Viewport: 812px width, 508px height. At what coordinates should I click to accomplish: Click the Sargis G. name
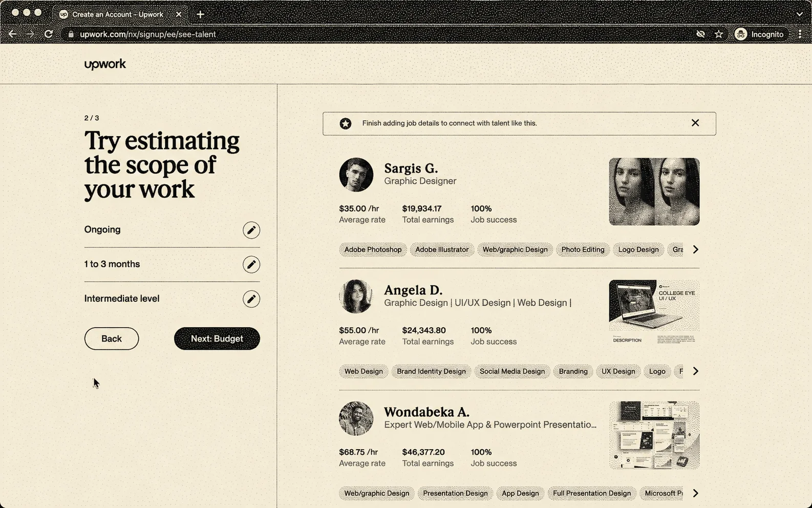click(x=411, y=168)
